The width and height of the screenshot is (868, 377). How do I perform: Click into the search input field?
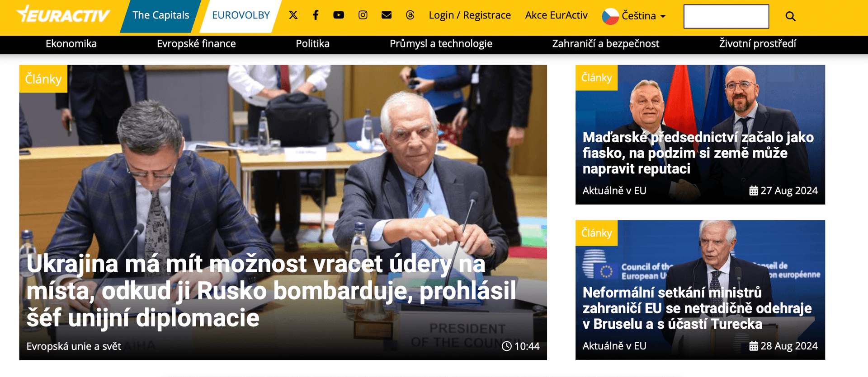(x=726, y=16)
